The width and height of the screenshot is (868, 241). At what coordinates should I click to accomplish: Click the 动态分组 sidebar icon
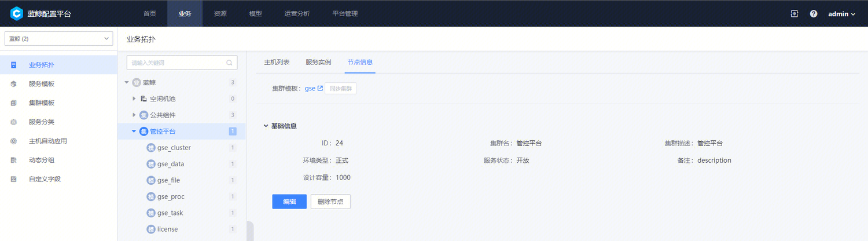point(13,160)
